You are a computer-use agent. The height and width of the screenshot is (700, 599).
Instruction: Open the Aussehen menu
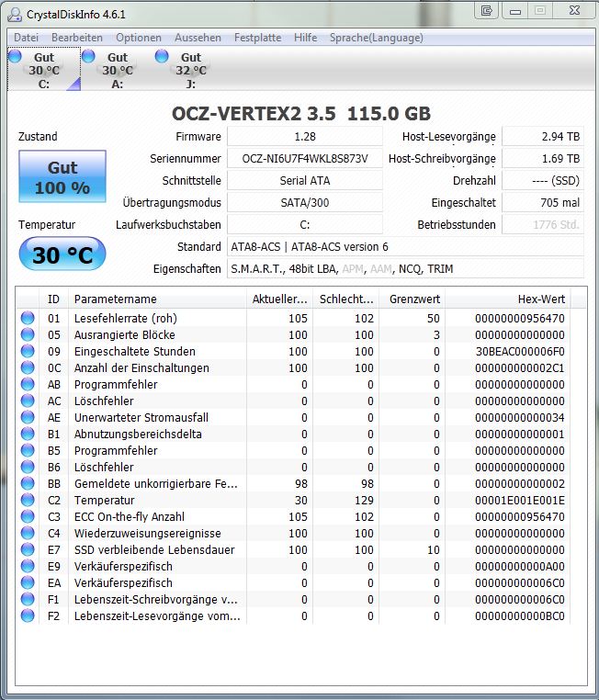coord(198,38)
